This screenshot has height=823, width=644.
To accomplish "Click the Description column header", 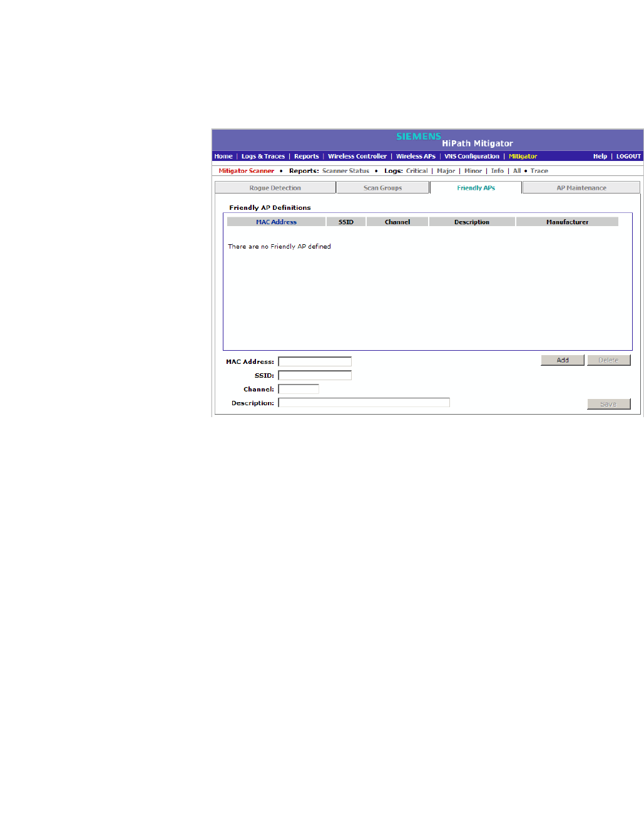I will [x=472, y=222].
